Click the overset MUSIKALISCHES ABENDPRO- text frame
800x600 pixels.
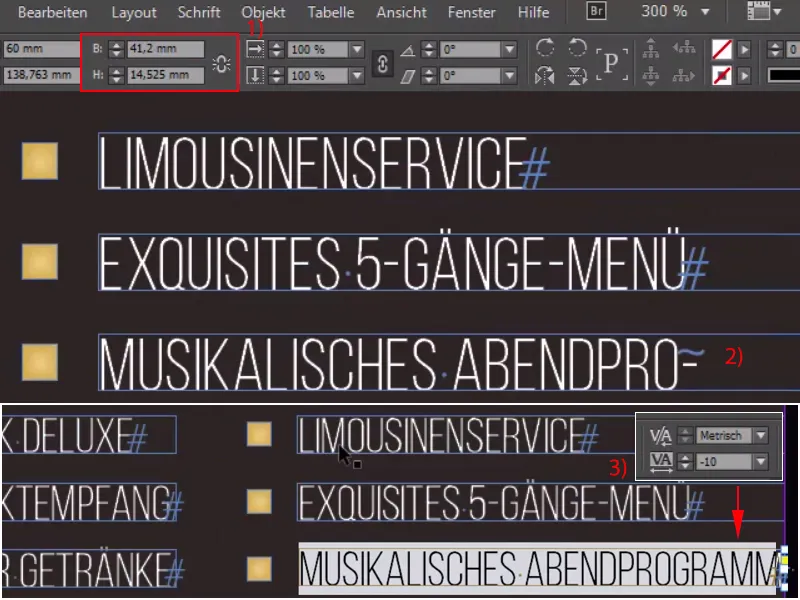point(448,363)
